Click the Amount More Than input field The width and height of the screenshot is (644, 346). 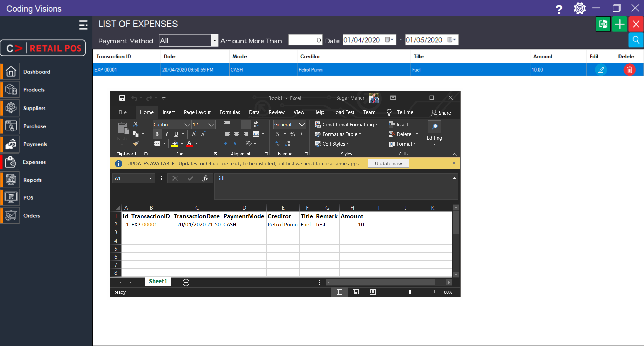305,40
